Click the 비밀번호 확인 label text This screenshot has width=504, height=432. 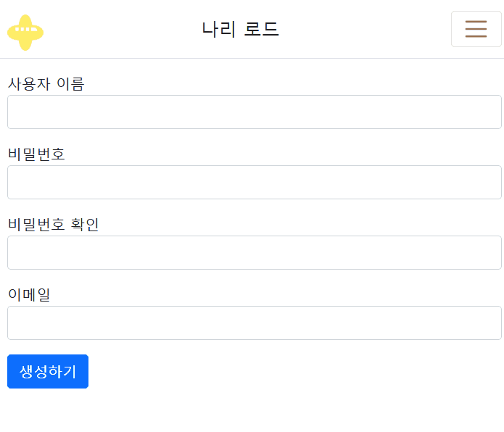(x=53, y=225)
